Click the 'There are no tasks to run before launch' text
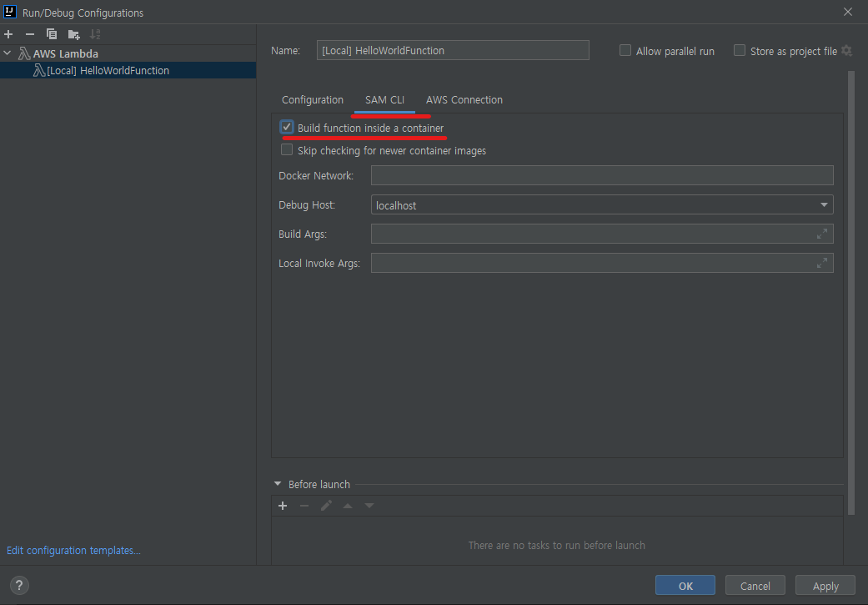Image resolution: width=868 pixels, height=605 pixels. [x=556, y=545]
